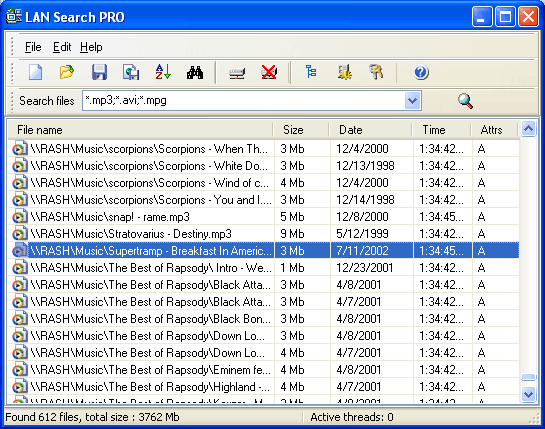Click media icon of Supertramp row
545x429 pixels.
click(x=19, y=251)
